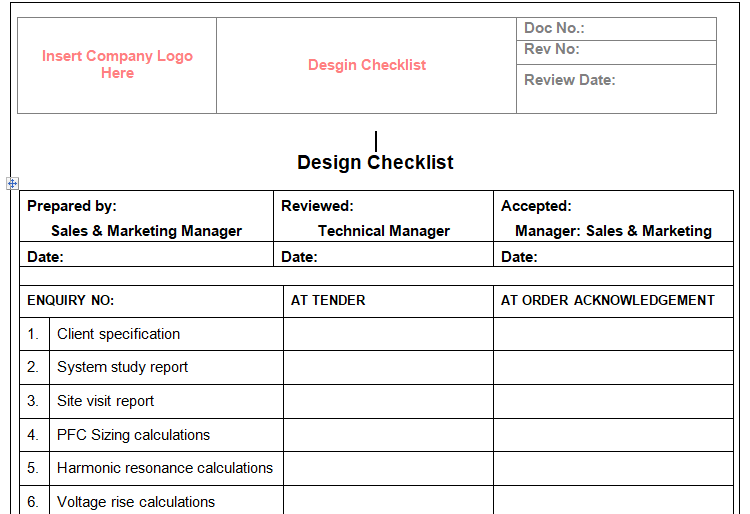
Task: Click the 'Prepared by:' cell label
Action: 72,206
